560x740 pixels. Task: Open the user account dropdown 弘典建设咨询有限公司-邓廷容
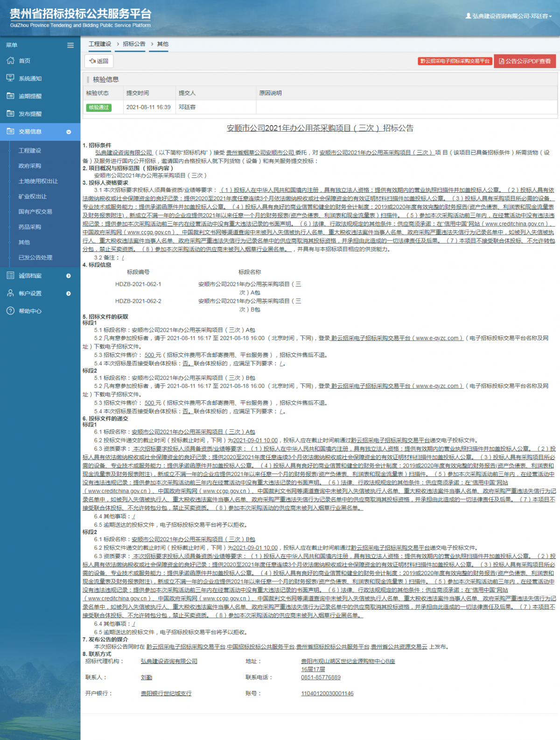509,16
